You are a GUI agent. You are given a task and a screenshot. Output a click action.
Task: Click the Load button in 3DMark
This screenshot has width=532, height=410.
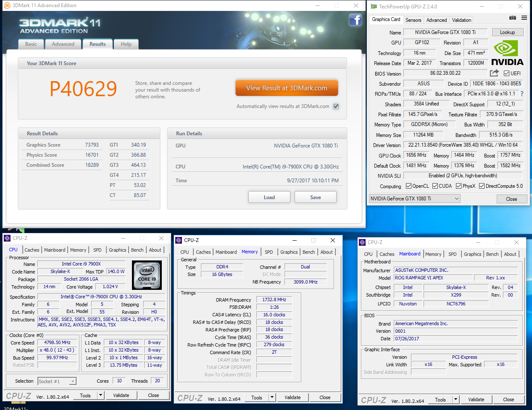(x=269, y=197)
